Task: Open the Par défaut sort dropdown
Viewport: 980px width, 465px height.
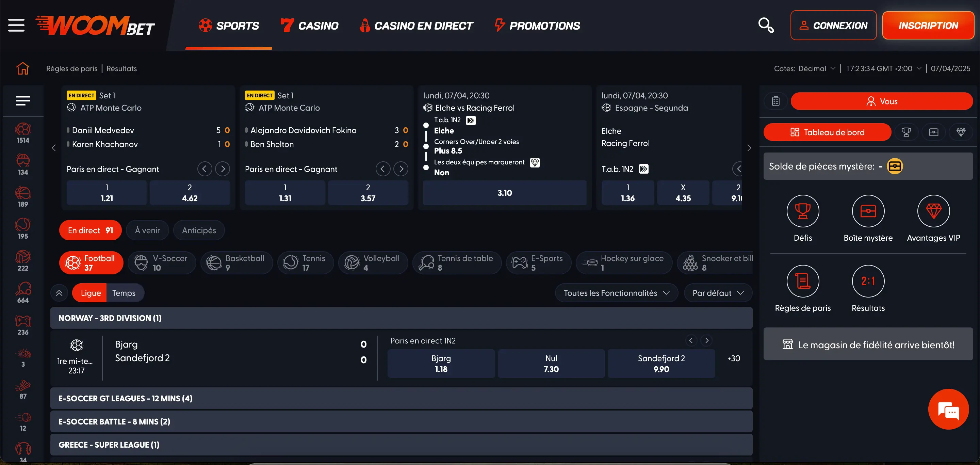Action: click(x=718, y=293)
